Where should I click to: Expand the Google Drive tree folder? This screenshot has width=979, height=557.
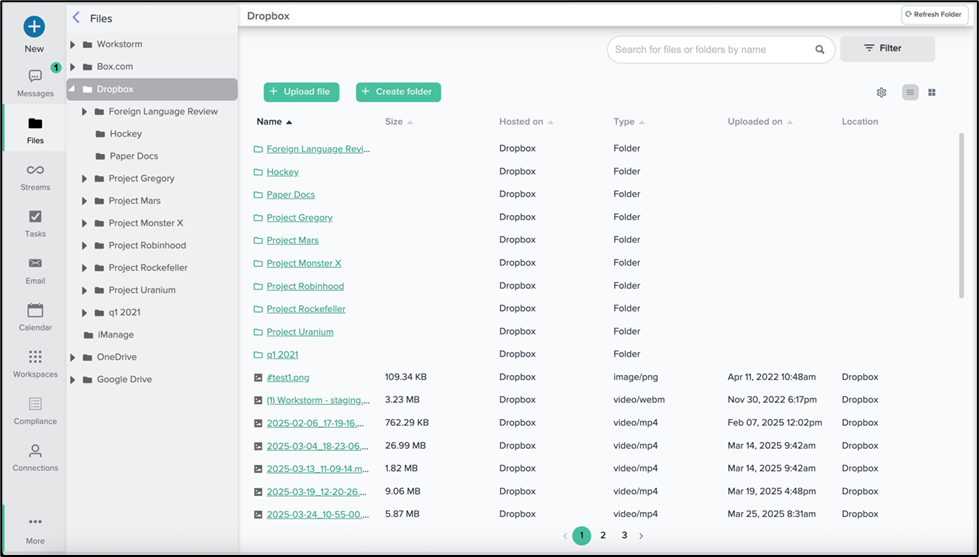click(72, 380)
